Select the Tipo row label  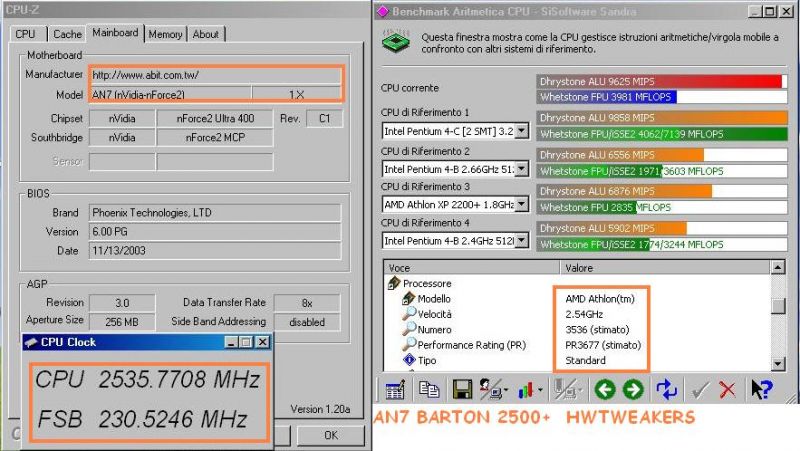pos(427,360)
